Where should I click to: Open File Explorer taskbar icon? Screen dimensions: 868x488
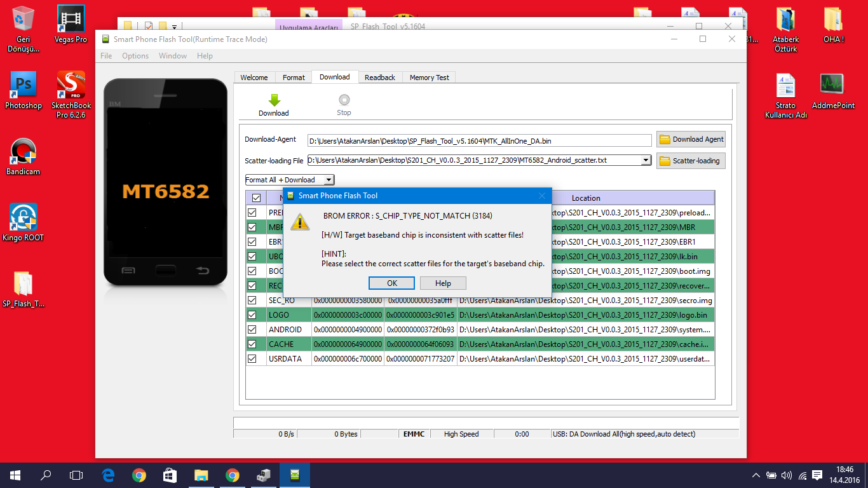pos(201,475)
